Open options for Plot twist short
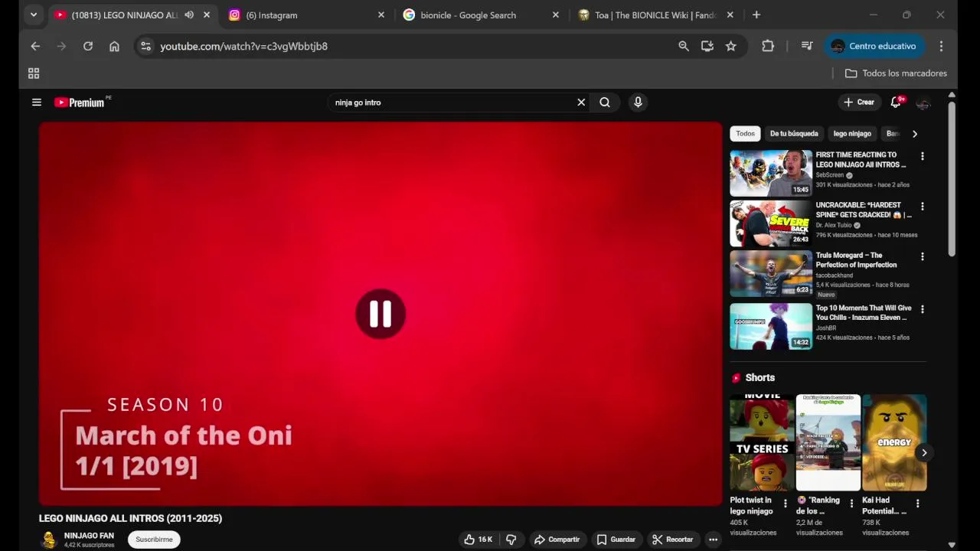Screen dimensions: 980x551 (785, 504)
